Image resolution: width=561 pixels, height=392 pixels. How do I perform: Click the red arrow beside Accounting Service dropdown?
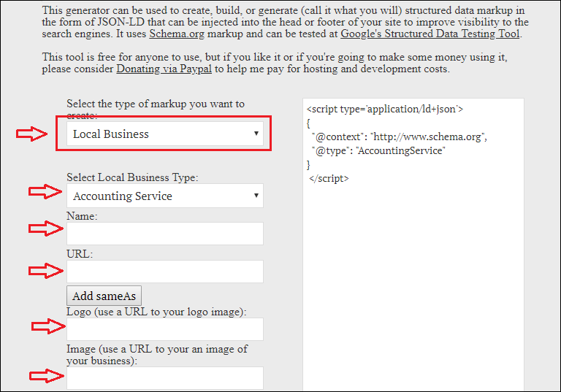(x=43, y=192)
